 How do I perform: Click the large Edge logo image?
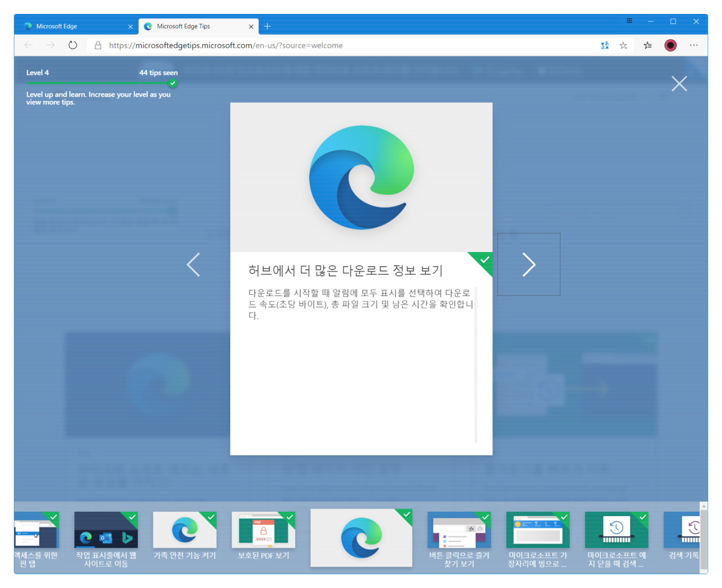click(362, 177)
